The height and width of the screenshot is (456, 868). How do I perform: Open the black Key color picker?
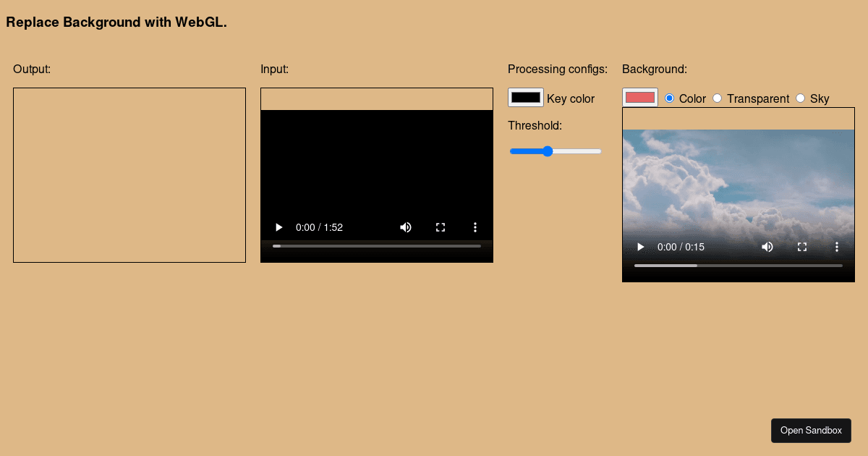coord(526,98)
